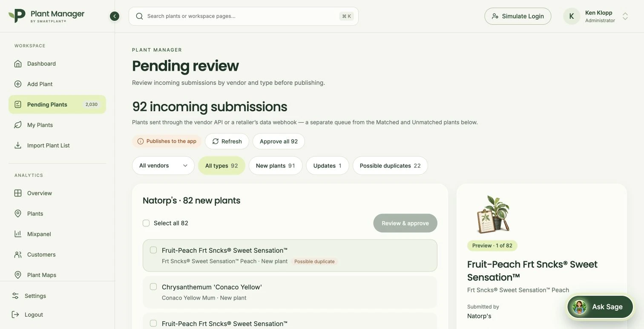Click the Simulate Login button
Image resolution: width=644 pixels, height=329 pixels.
(518, 16)
